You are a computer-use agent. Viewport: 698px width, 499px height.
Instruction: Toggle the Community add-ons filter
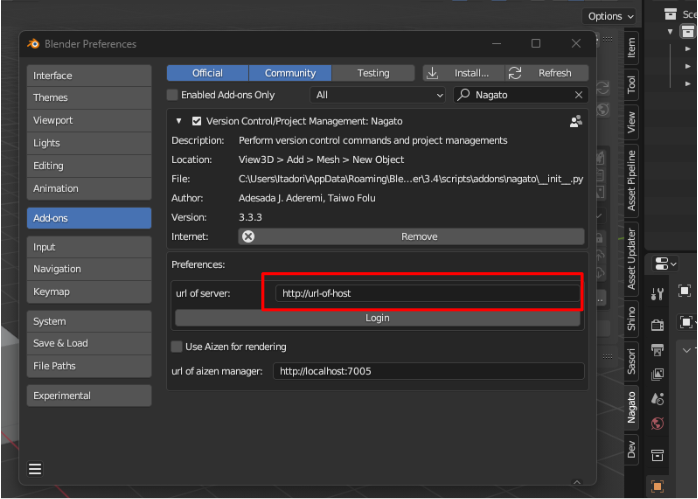point(290,73)
